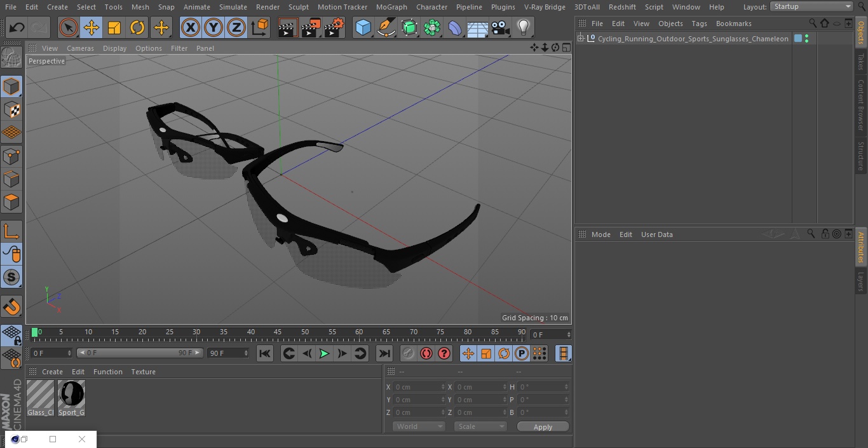Open the World coordinate dropdown

tap(418, 426)
